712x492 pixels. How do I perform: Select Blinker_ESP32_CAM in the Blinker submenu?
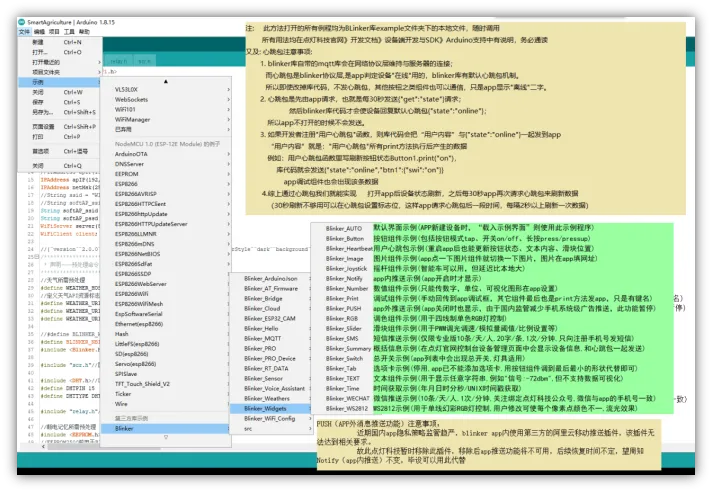coord(271,318)
